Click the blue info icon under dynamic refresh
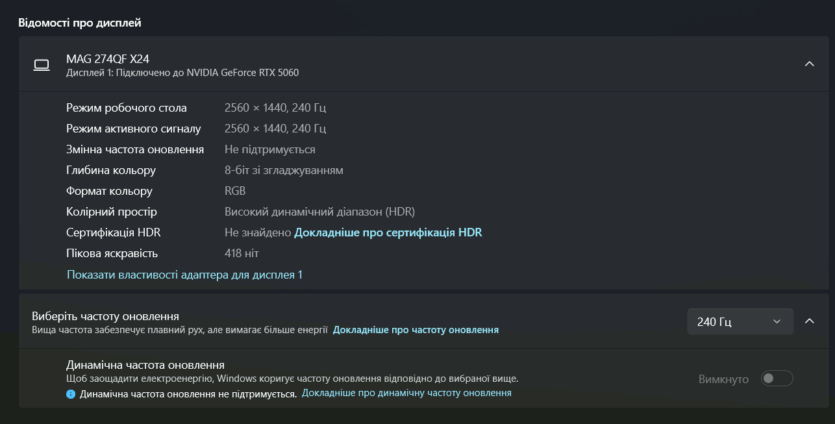 point(71,394)
